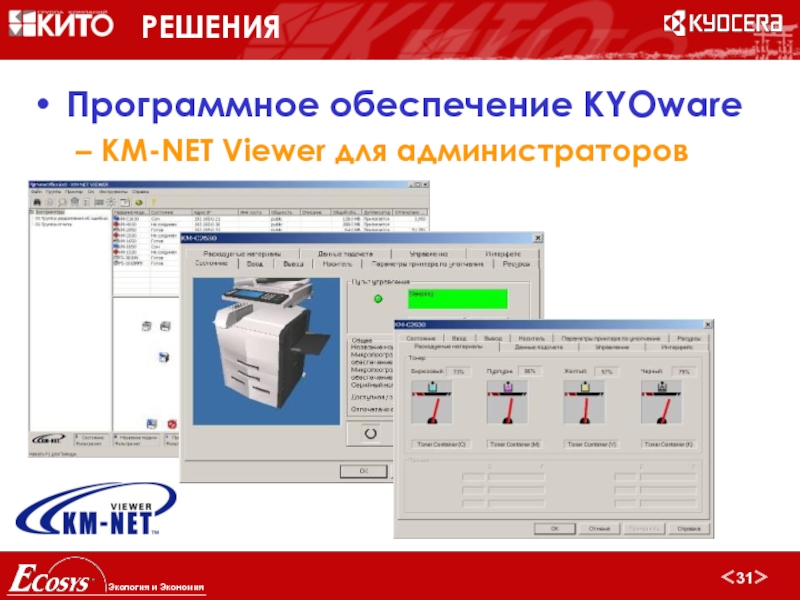Click the Toner Container (M) field
800x600 pixels.
515,444
